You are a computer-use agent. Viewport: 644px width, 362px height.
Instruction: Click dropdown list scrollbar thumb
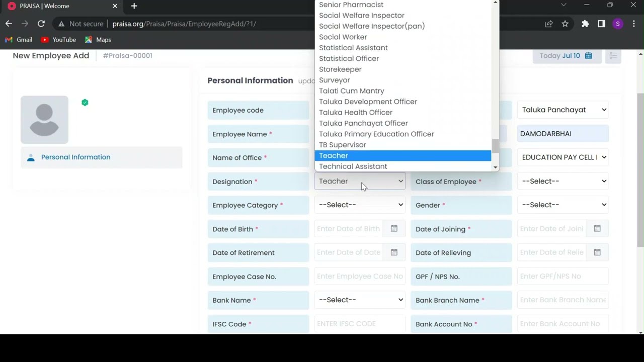coord(496,146)
